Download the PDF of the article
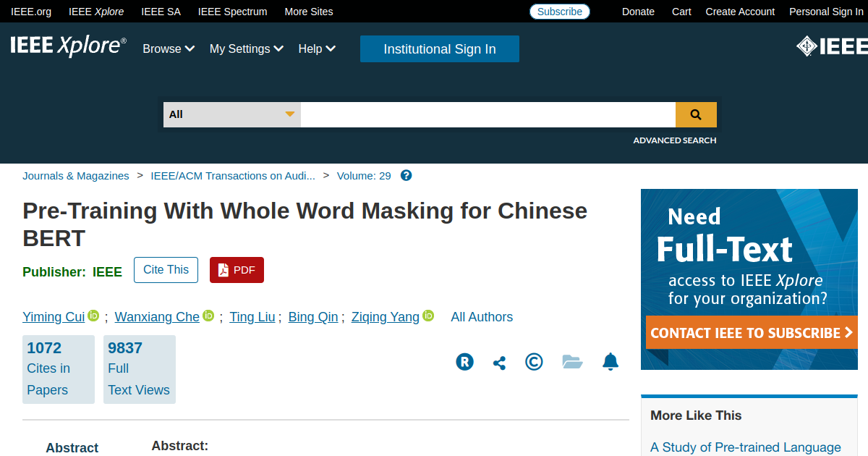 point(237,270)
